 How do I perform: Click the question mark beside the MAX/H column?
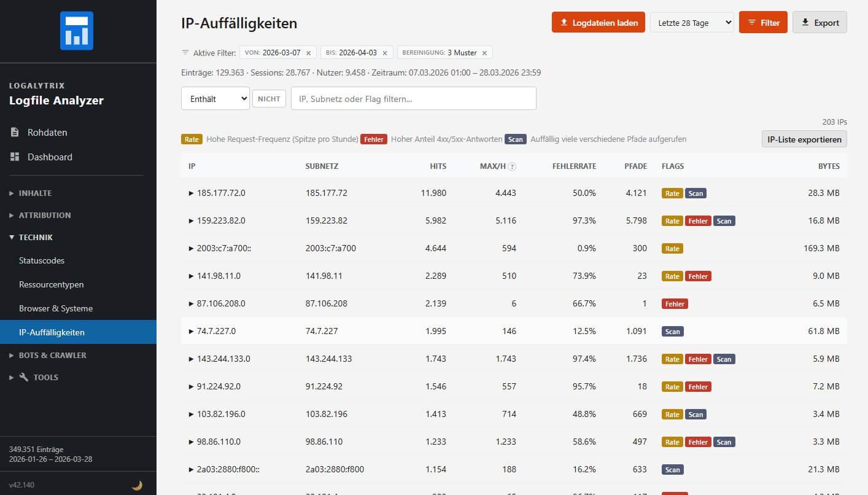(x=512, y=166)
